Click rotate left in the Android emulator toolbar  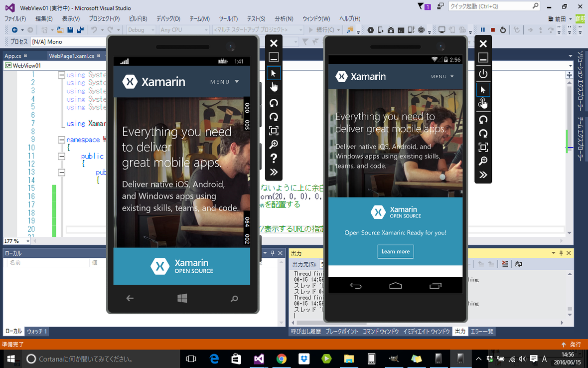[483, 120]
